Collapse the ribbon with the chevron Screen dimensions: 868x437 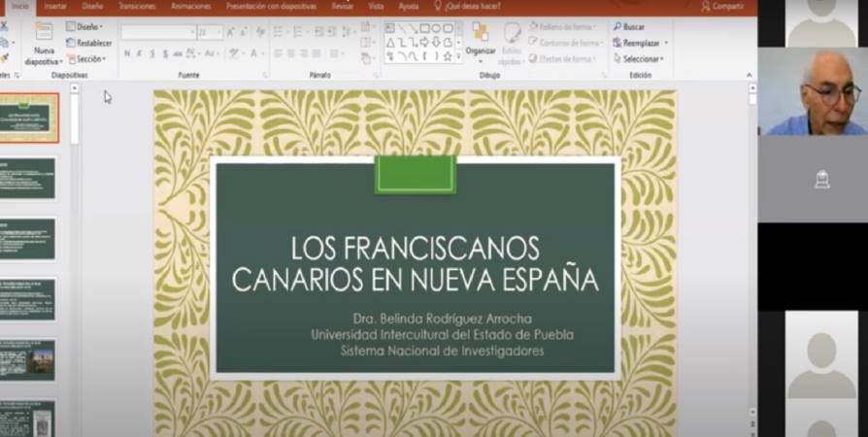point(750,76)
